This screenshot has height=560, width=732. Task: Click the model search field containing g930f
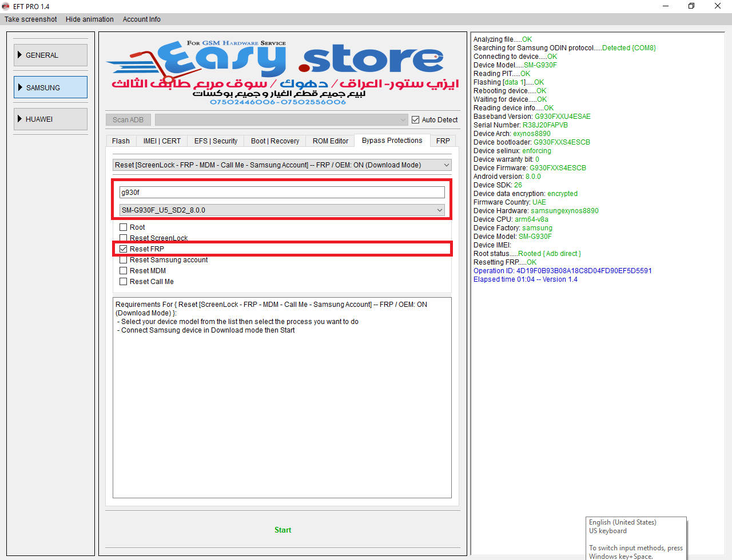[282, 193]
